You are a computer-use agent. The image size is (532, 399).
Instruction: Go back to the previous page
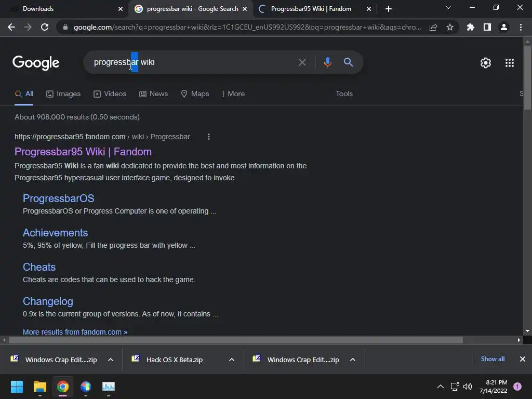click(x=11, y=27)
